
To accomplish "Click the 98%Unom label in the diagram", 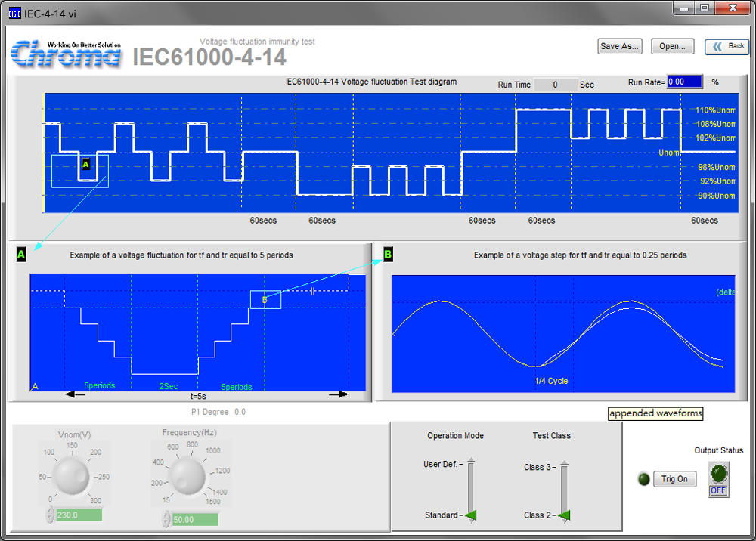I will (717, 167).
